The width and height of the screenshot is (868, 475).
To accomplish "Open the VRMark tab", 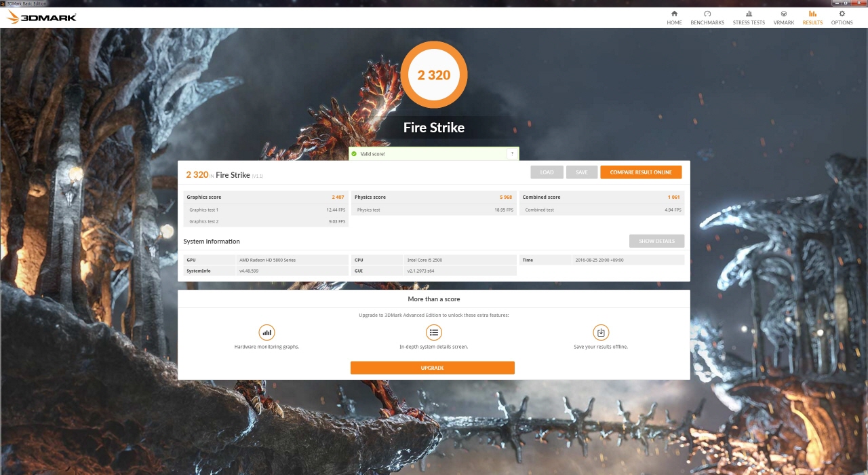I will pos(783,18).
